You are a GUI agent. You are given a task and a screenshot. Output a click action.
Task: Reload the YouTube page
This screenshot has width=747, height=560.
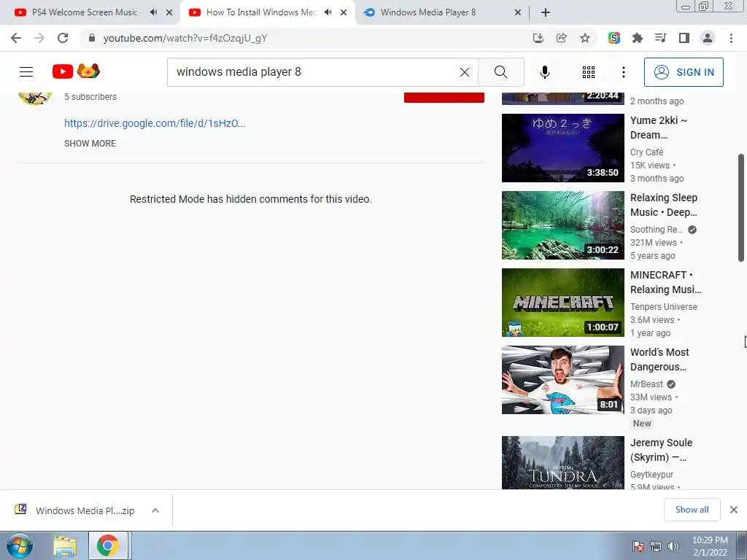pyautogui.click(x=63, y=38)
